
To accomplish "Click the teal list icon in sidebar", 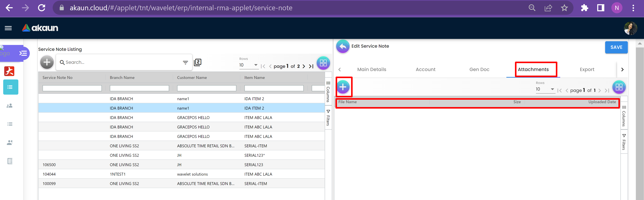I will (x=10, y=87).
